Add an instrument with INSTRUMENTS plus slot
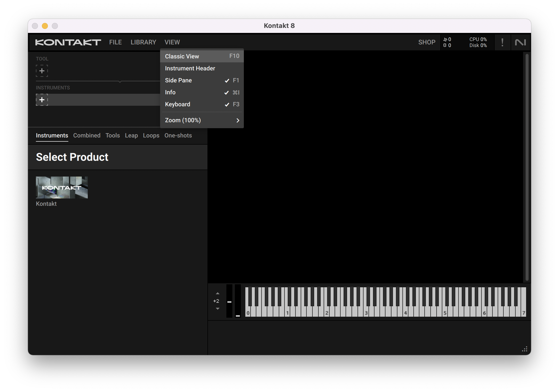 (42, 100)
